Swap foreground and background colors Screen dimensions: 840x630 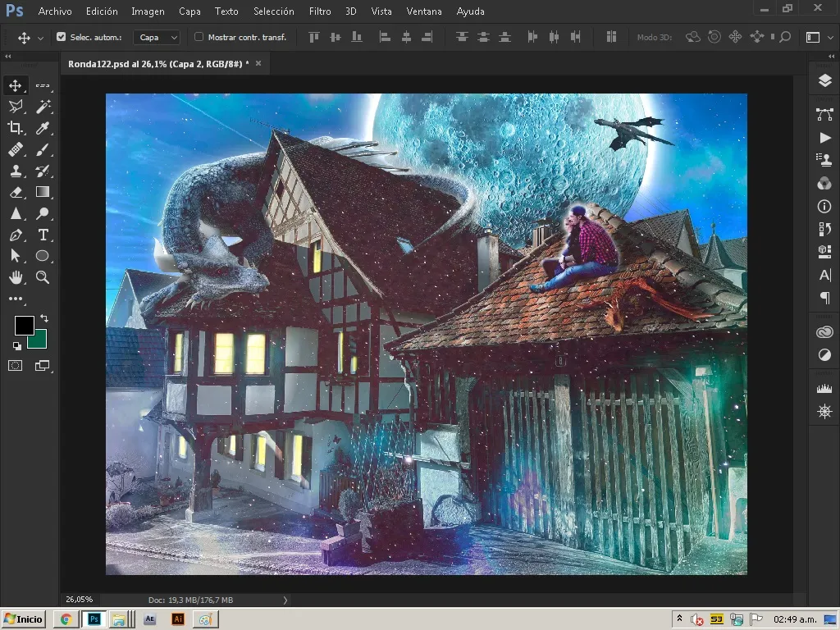tap(44, 319)
